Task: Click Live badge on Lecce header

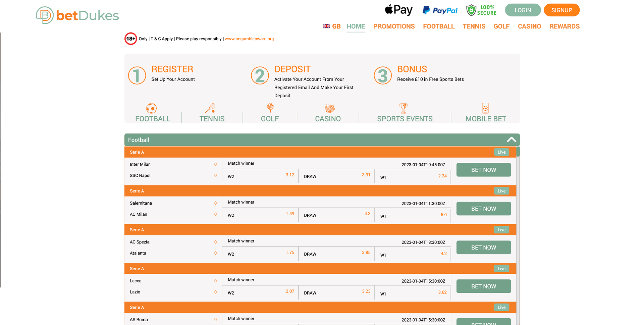Action: point(501,269)
